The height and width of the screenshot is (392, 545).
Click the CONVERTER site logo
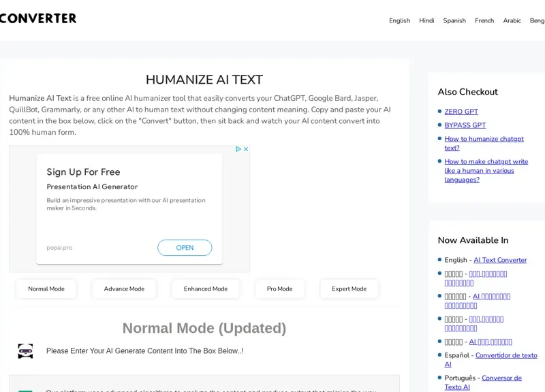(39, 18)
